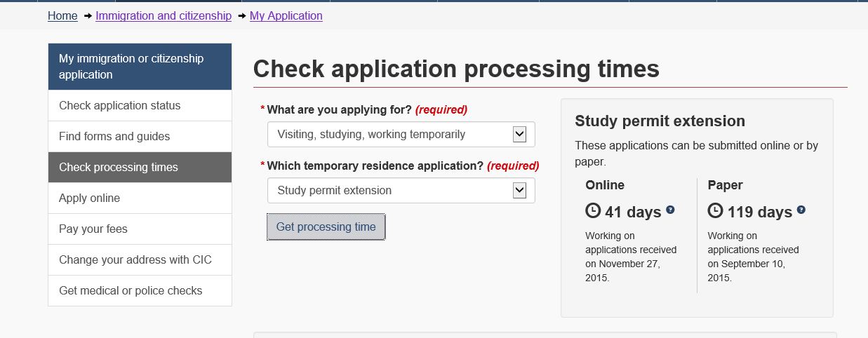Screen dimensions: 868x338
Task: Select Check processing times sidebar item
Action: click(119, 168)
